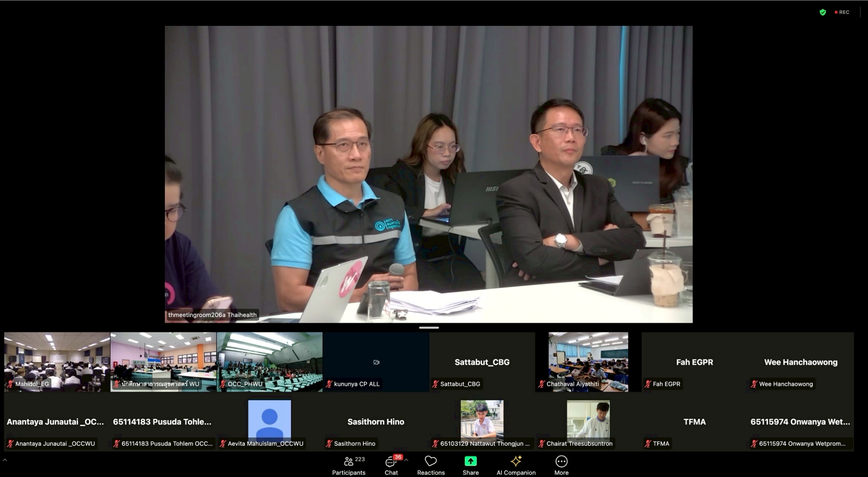This screenshot has width=868, height=477.
Task: Click the muted mic icon on Fah EGPR tile
Action: tap(648, 384)
